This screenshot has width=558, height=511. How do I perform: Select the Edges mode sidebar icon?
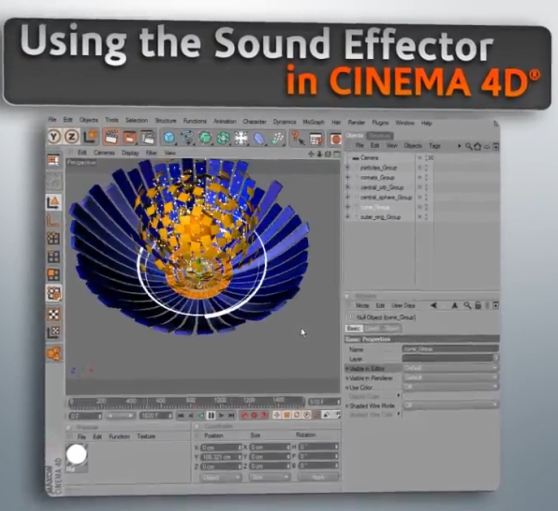click(54, 257)
